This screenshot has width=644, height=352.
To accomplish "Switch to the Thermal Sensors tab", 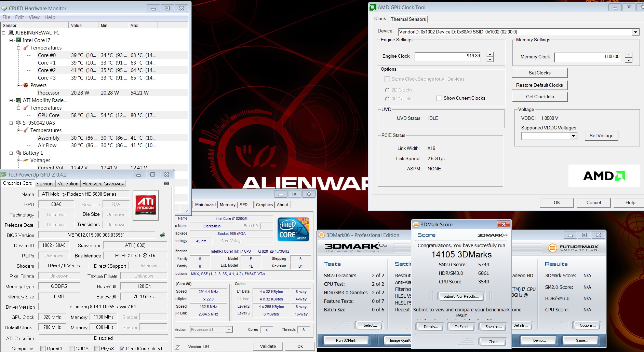I will 408,19.
